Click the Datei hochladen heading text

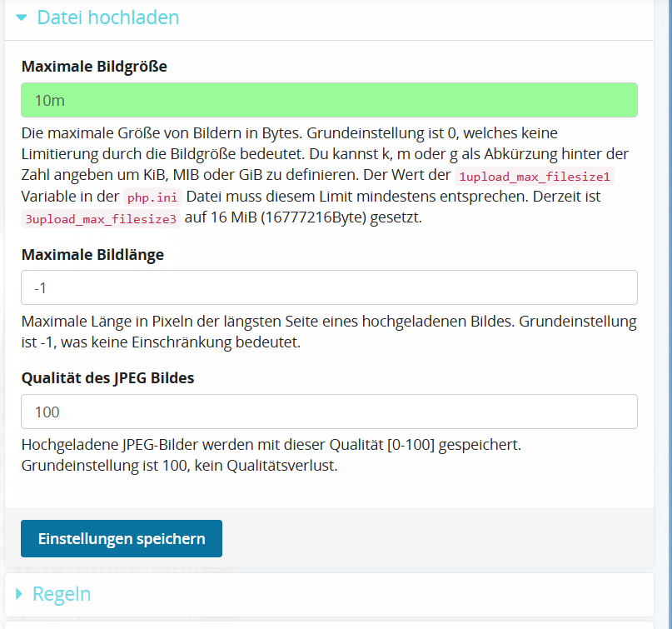[107, 17]
